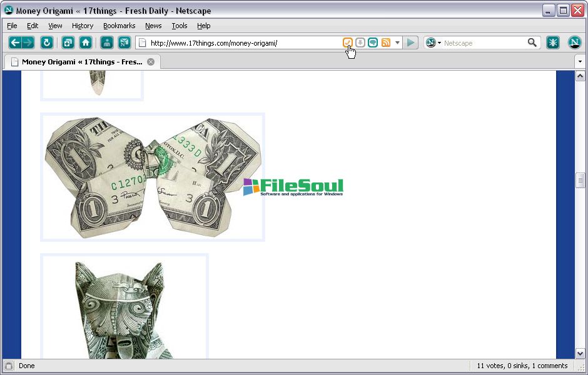Open the friends/person toolbar icon
The image size is (588, 375).
(107, 42)
